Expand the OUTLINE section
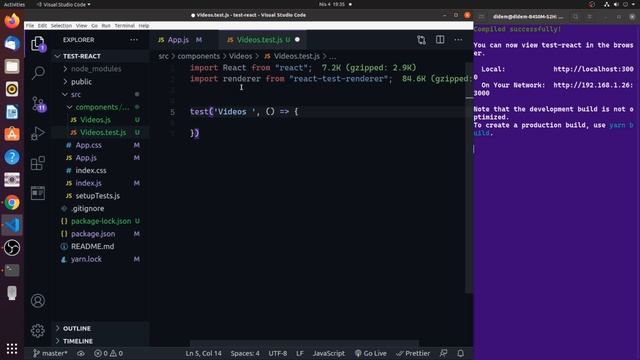The width and height of the screenshot is (640, 360). [x=100, y=328]
